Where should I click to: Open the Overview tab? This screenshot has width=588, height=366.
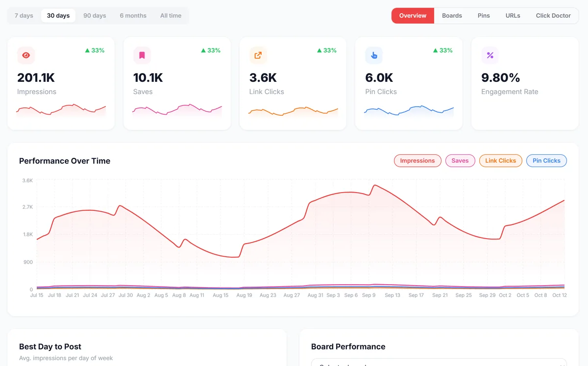point(413,16)
